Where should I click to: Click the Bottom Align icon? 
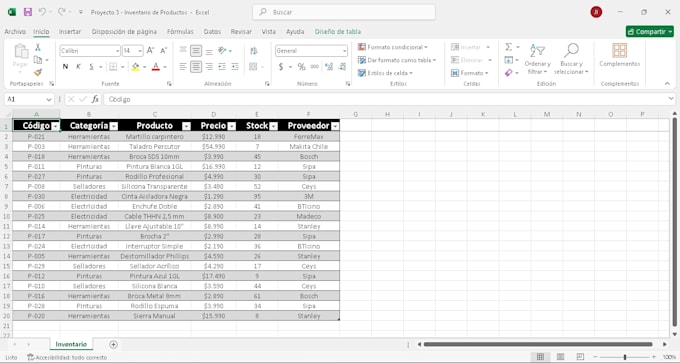pyautogui.click(x=209, y=51)
